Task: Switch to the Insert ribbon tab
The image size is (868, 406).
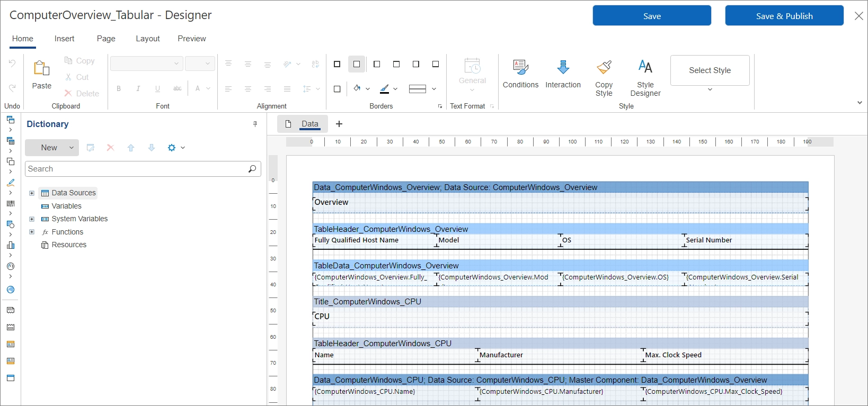Action: (64, 39)
